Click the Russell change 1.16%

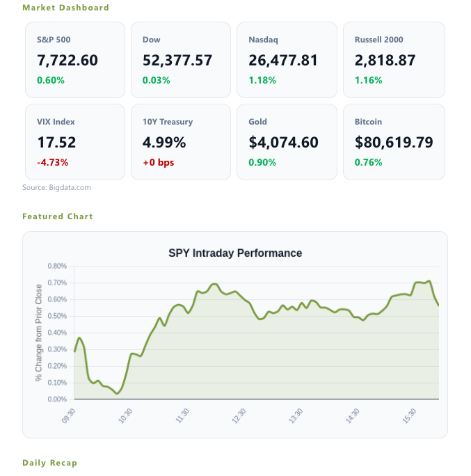(369, 80)
